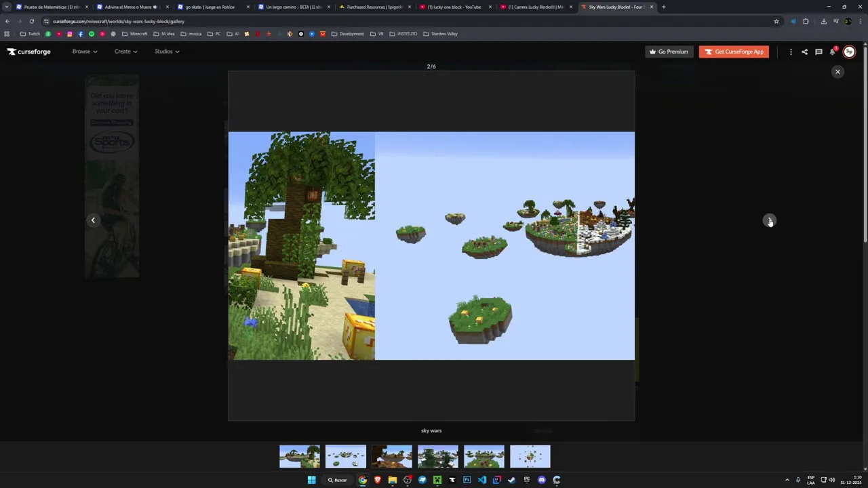Open the second gallery thumbnail
This screenshot has height=488, width=868.
pyautogui.click(x=346, y=456)
